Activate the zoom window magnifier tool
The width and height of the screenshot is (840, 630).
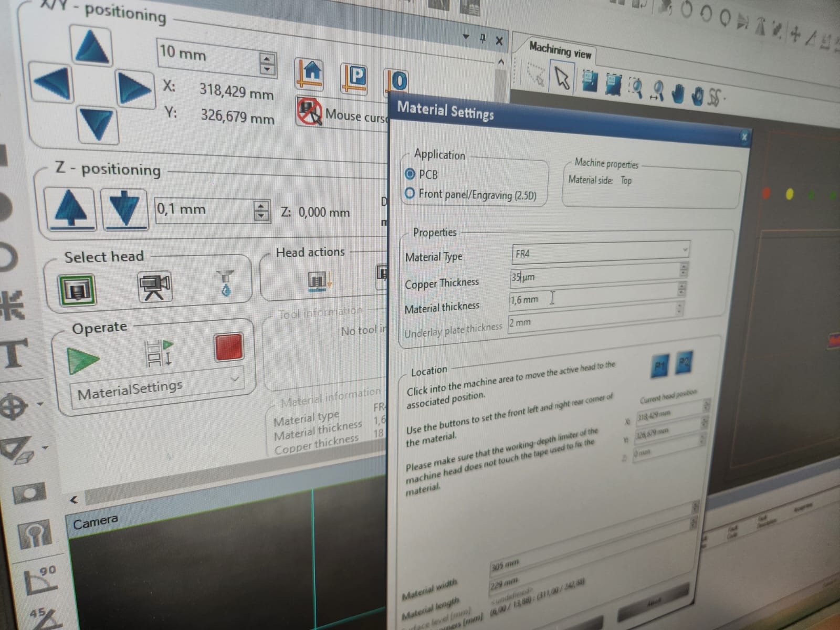point(636,88)
